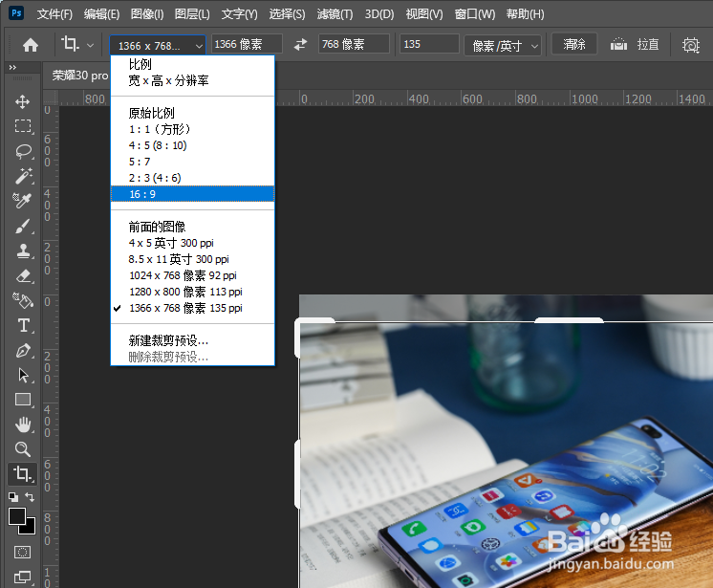Open the 视图(V) menu
This screenshot has height=588, width=713.
click(x=423, y=14)
